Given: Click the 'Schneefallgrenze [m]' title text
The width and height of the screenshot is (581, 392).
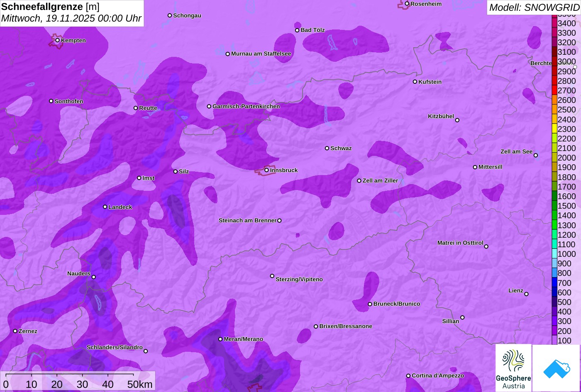Looking at the screenshot, I should point(50,7).
